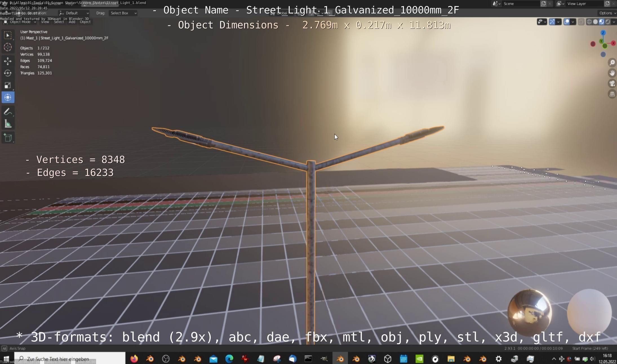
Task: Open the viewport shading options dropdown
Action: click(614, 22)
